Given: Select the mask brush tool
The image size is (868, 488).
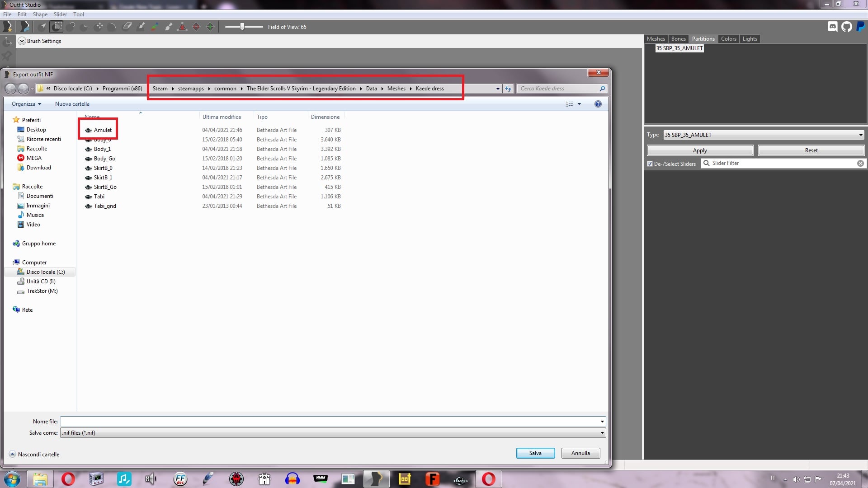Looking at the screenshot, I should (x=57, y=27).
